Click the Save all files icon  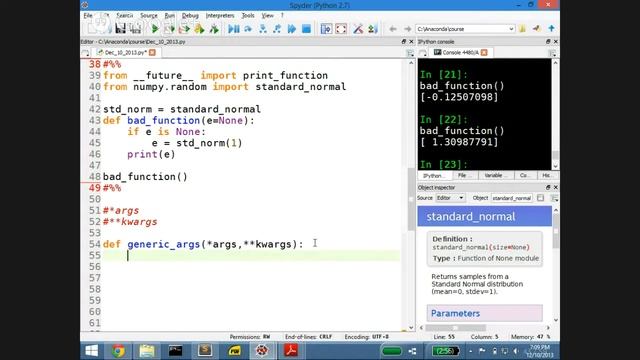[135, 29]
